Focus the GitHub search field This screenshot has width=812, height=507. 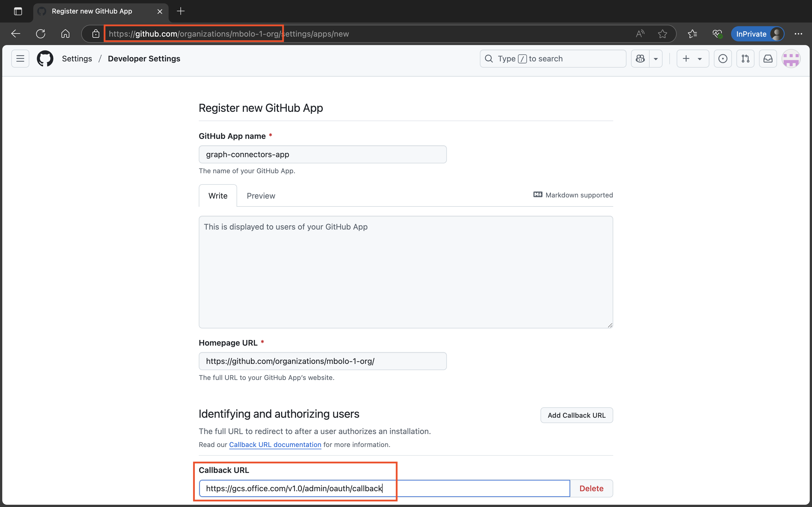click(552, 58)
